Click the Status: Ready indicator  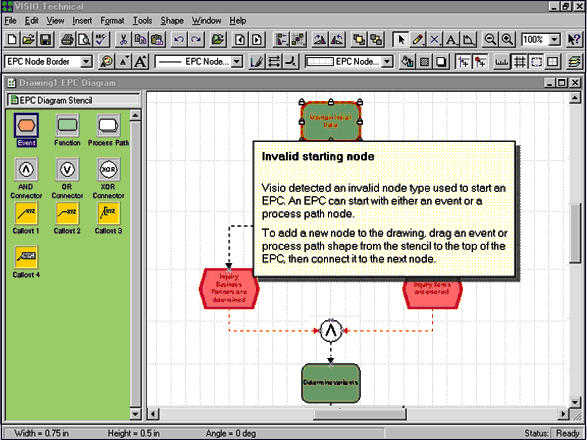point(552,433)
